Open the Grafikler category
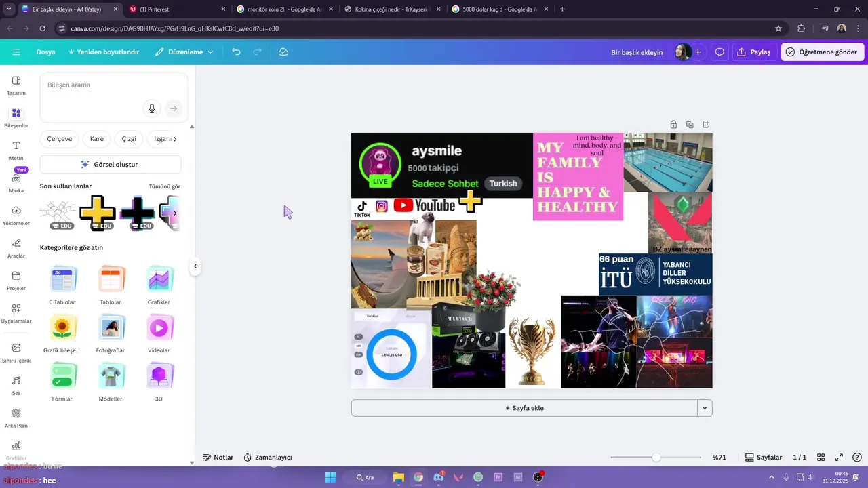The width and height of the screenshot is (868, 488). 159,285
